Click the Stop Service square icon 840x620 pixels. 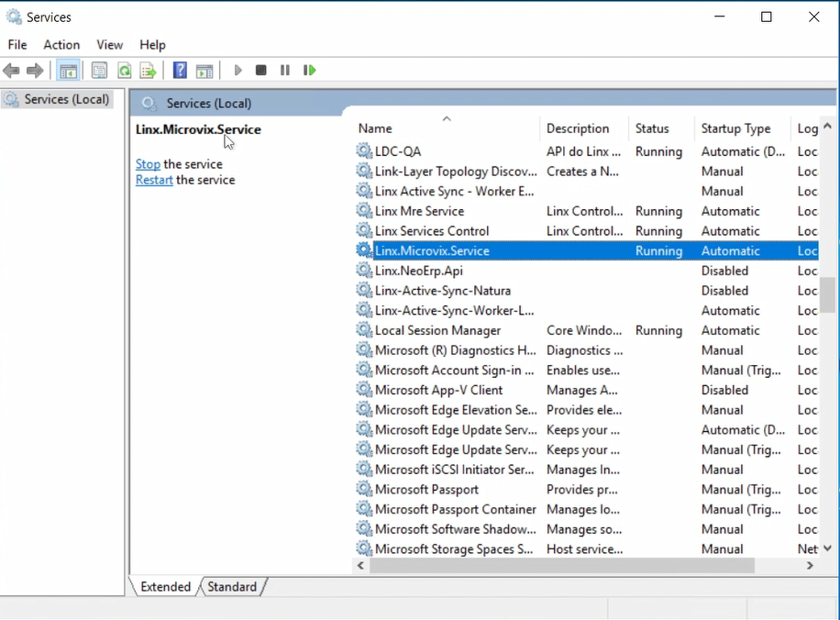click(261, 71)
